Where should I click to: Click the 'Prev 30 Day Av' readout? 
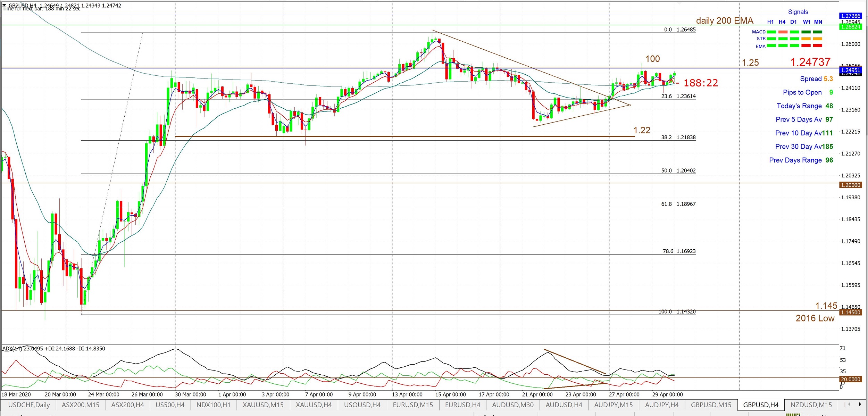pyautogui.click(x=804, y=147)
